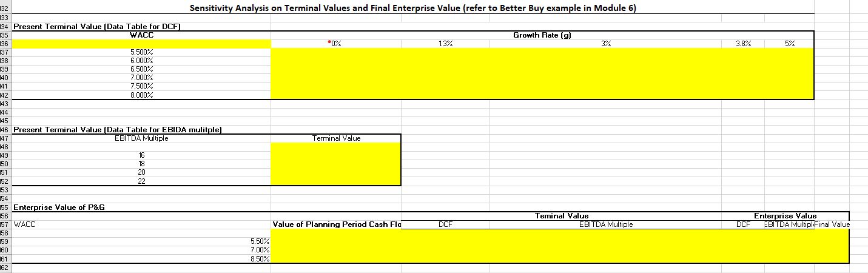
Task: Select the 1.3% growth rate cell
Action: [445, 44]
